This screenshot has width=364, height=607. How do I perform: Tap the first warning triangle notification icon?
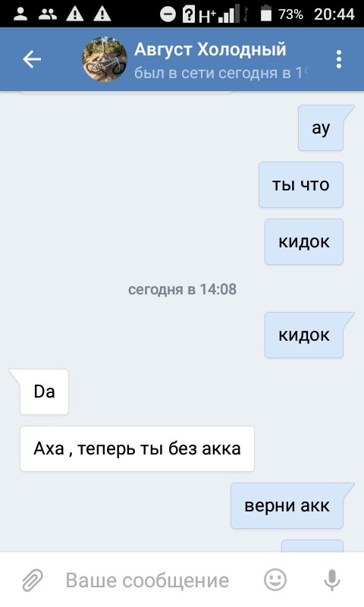74,14
